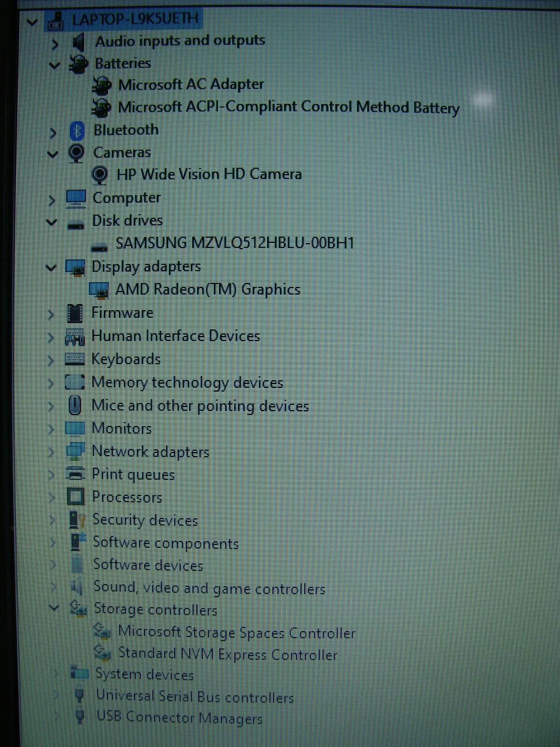560x747 pixels.
Task: Click the Computer monitor icon
Action: tap(75, 198)
